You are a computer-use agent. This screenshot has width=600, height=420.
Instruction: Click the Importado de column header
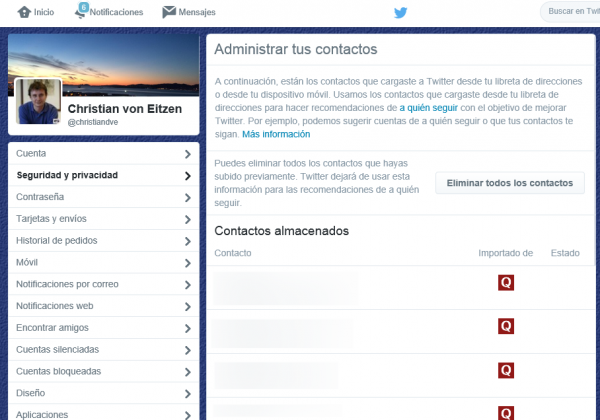505,253
